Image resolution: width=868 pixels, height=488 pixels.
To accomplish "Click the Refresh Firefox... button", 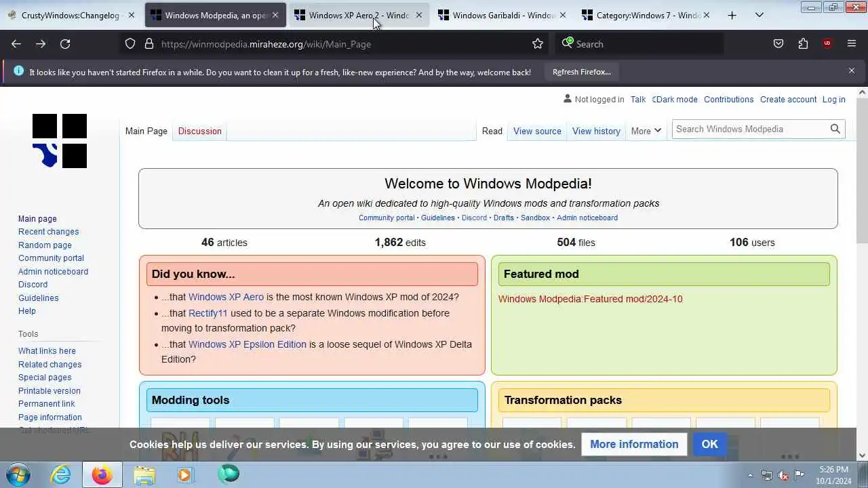I will (581, 72).
